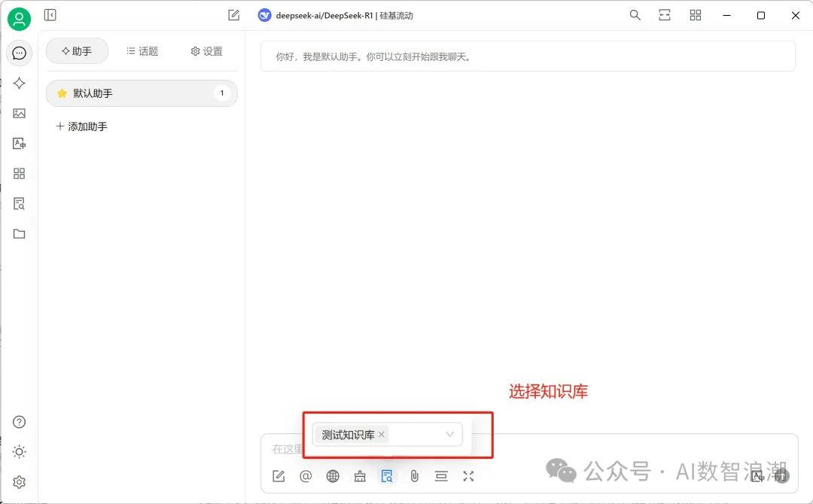Click new topic icon in input toolbar
Image resolution: width=813 pixels, height=504 pixels.
click(279, 476)
